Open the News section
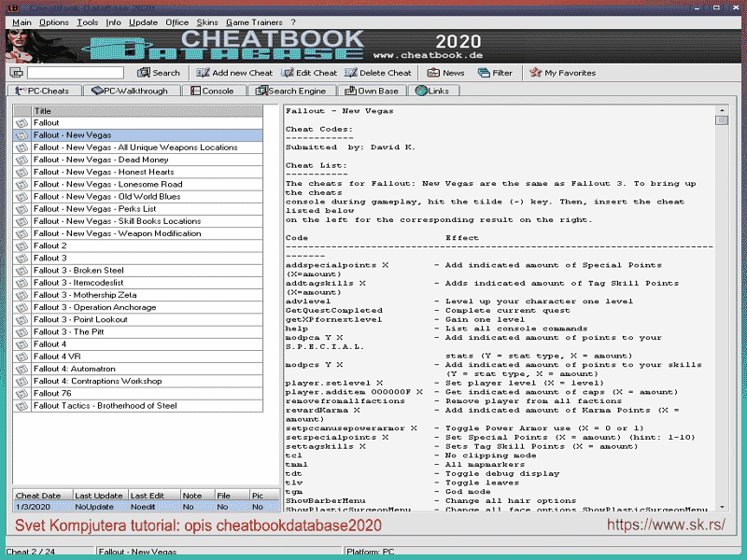The width and height of the screenshot is (747, 560). (x=446, y=73)
